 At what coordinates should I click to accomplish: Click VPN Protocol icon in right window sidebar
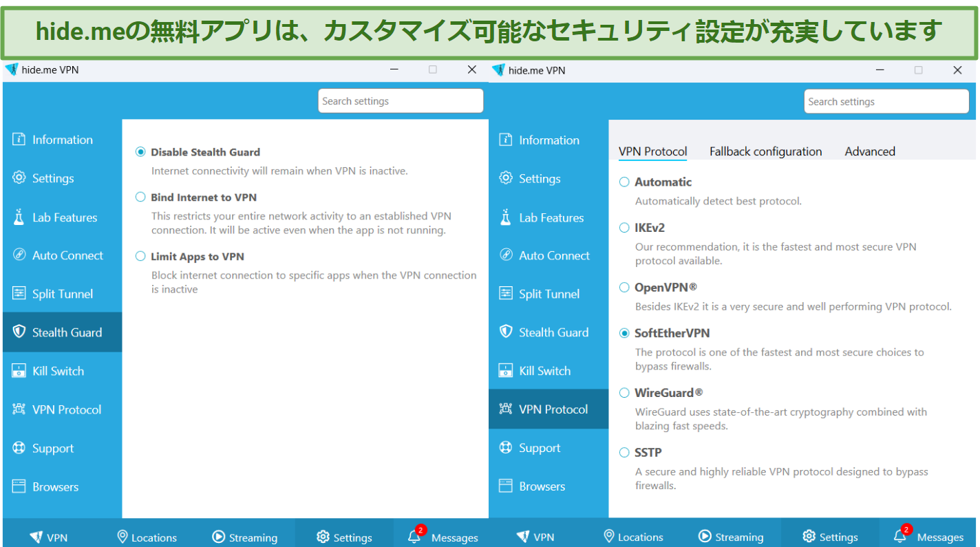coord(506,409)
